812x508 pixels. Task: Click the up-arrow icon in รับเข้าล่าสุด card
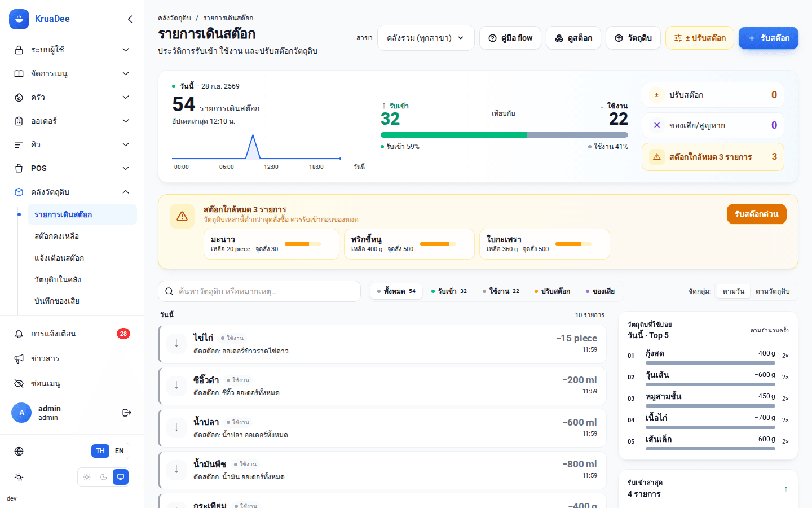(x=786, y=489)
